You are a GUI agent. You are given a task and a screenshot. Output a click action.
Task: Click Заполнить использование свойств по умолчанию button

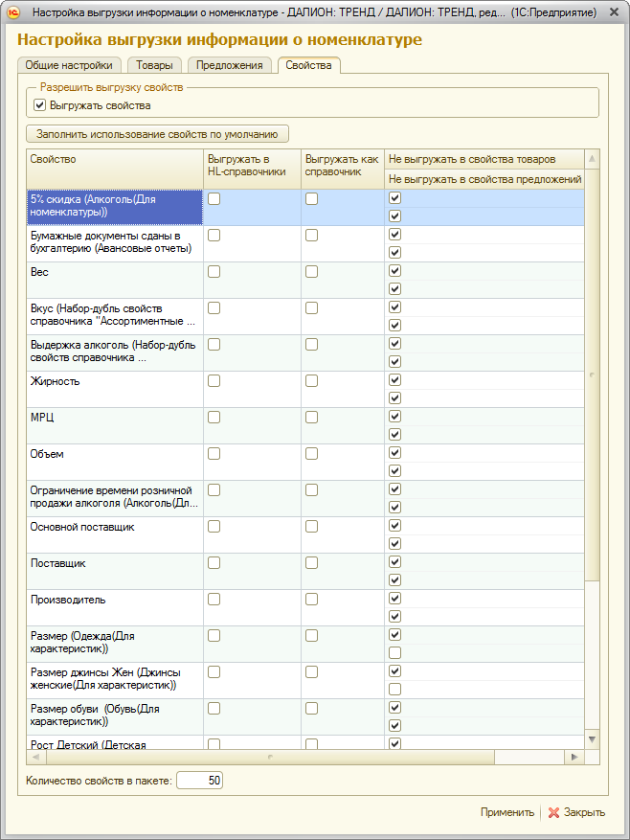click(157, 134)
